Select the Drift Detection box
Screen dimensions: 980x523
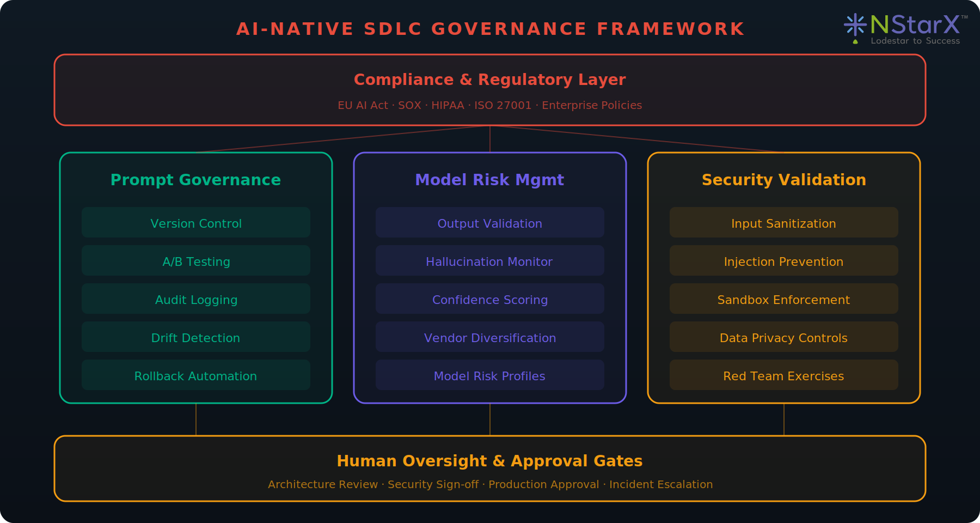pyautogui.click(x=196, y=337)
